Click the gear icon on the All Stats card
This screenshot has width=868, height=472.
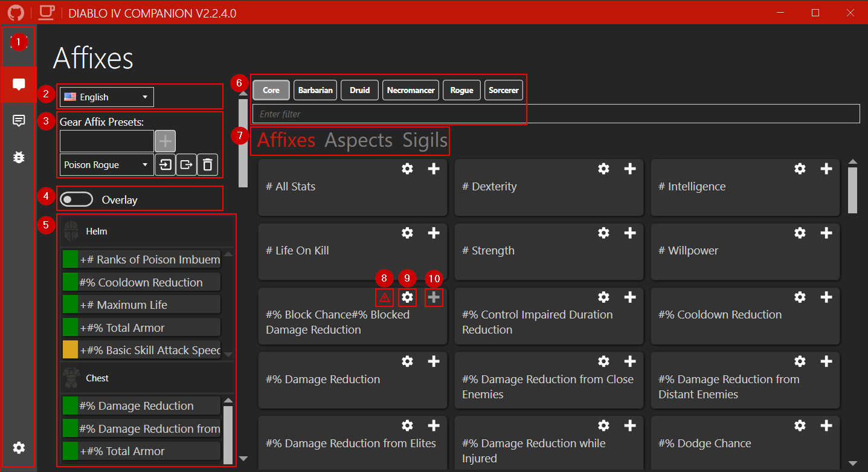[407, 169]
